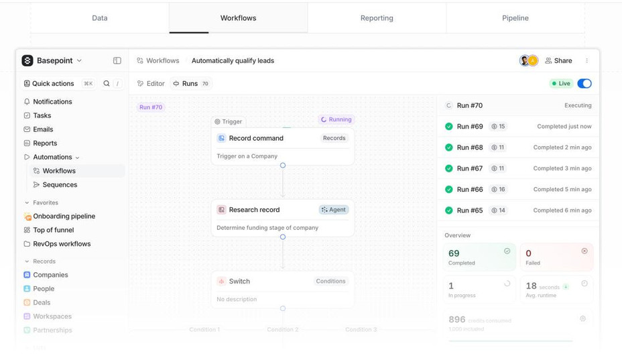Open Emails envelope icon
The height and width of the screenshot is (364, 622).
pyautogui.click(x=27, y=129)
